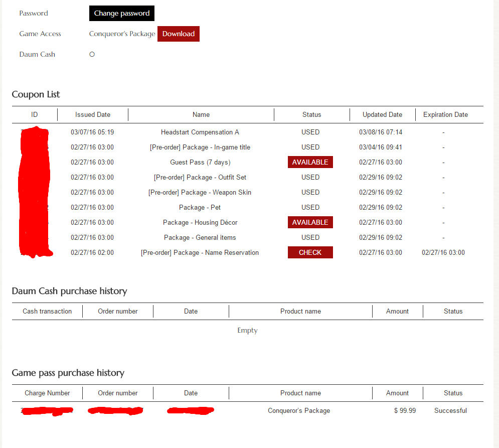Select Conqueror's Package product in purchase history
Image resolution: width=499 pixels, height=448 pixels.
pyautogui.click(x=299, y=411)
